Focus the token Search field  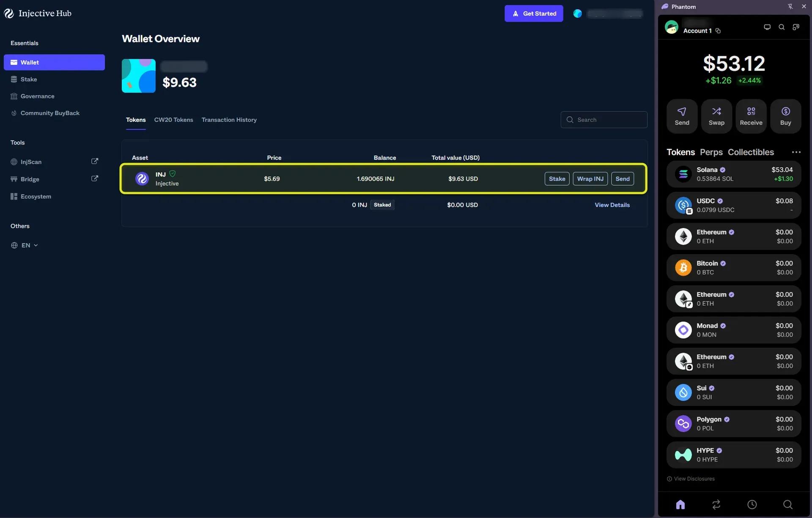coord(604,120)
